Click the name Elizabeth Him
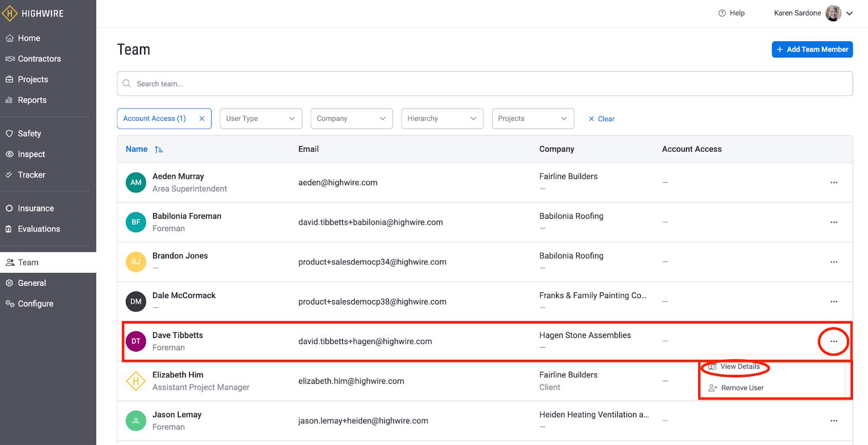 (x=178, y=375)
